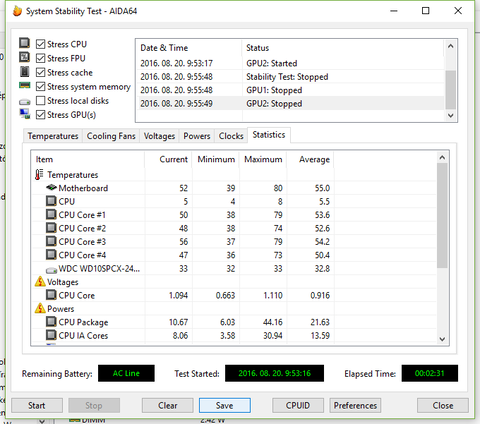Click the memory module icon beside Stress system memory
Image resolution: width=480 pixels, height=424 pixels.
[24, 86]
